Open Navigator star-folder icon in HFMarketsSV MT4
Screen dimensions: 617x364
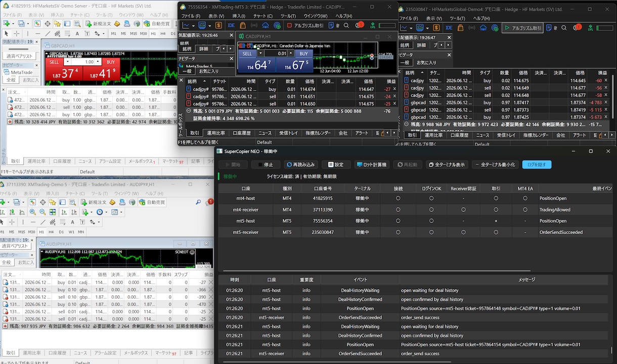[57, 24]
